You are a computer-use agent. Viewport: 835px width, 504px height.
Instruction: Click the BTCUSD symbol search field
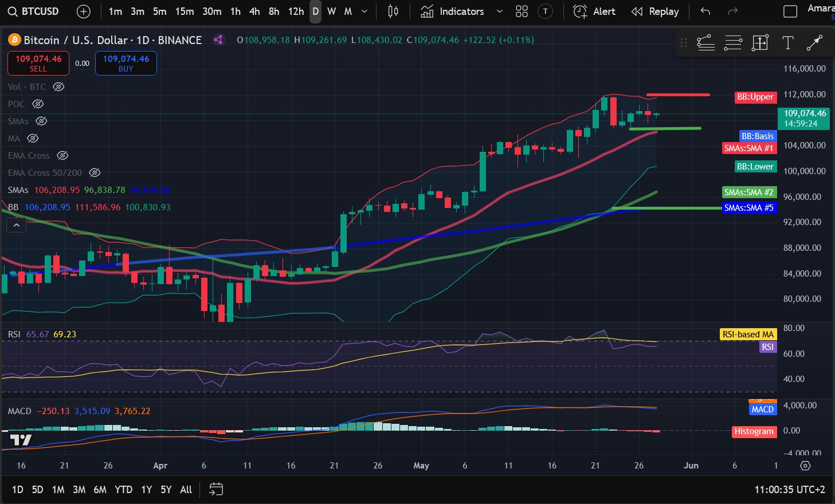(x=33, y=11)
